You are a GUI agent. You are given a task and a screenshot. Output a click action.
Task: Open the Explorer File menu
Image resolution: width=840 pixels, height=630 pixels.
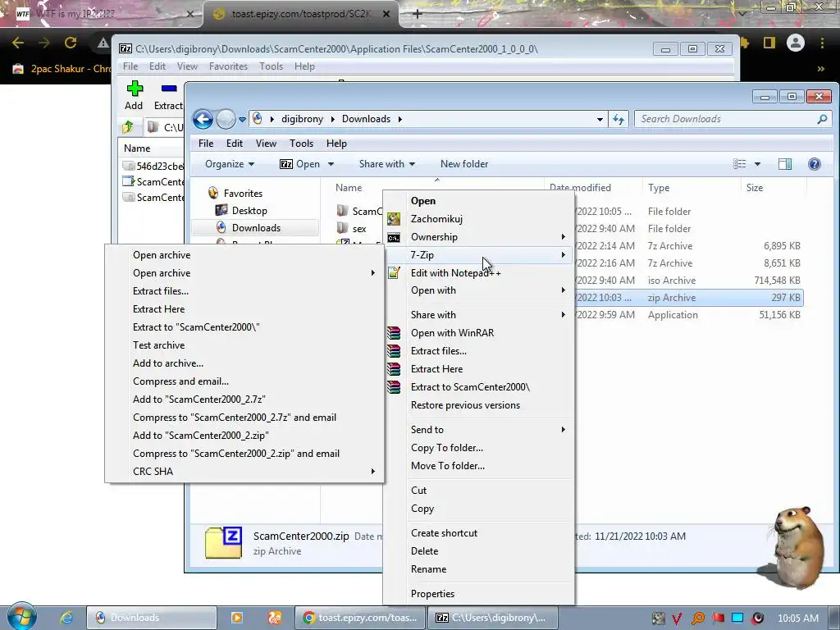pyautogui.click(x=206, y=144)
